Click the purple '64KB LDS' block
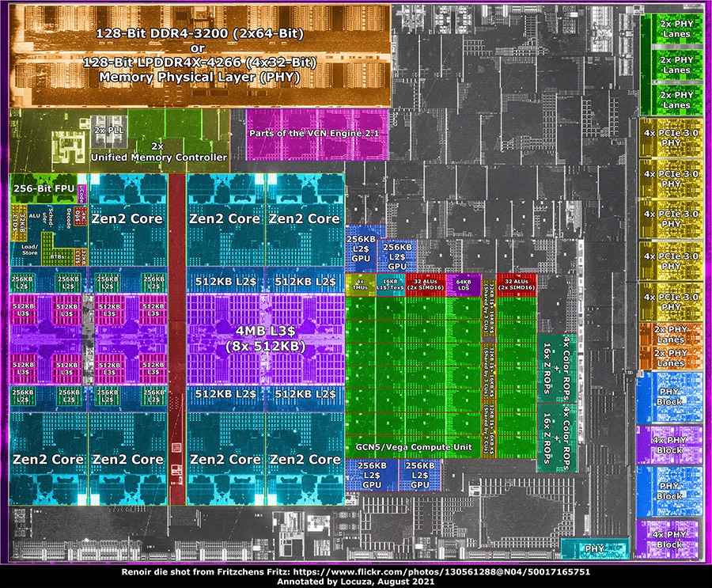712x588 pixels. point(464,285)
